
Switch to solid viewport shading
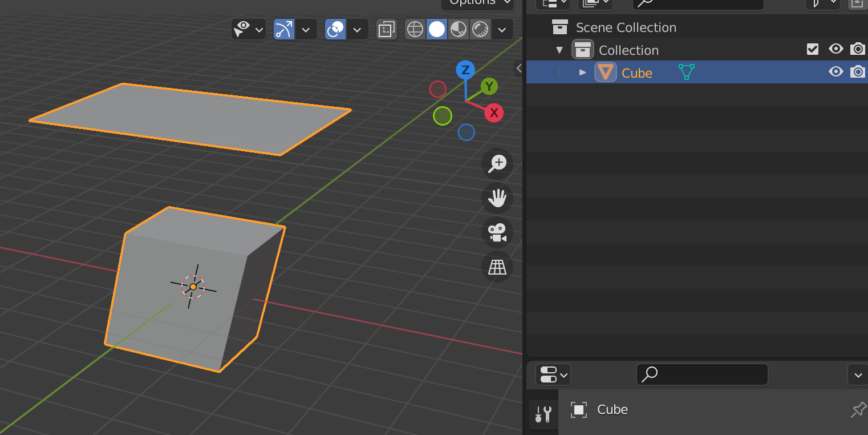click(437, 29)
